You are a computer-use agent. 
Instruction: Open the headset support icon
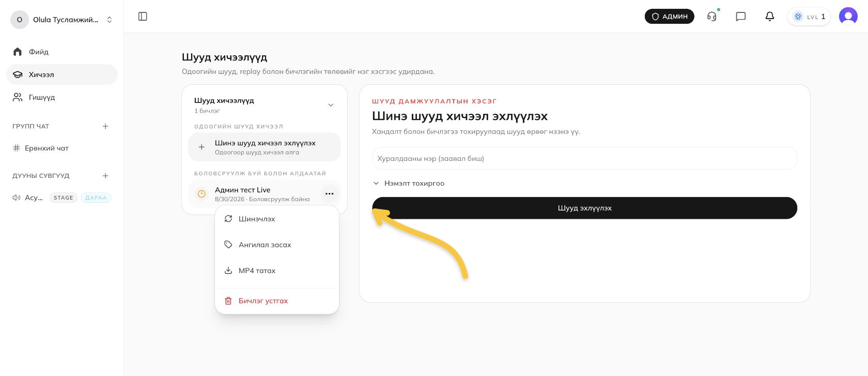click(712, 17)
